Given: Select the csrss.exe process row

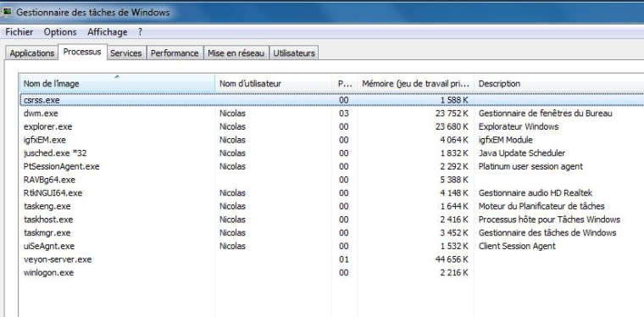Looking at the screenshot, I should click(332, 100).
